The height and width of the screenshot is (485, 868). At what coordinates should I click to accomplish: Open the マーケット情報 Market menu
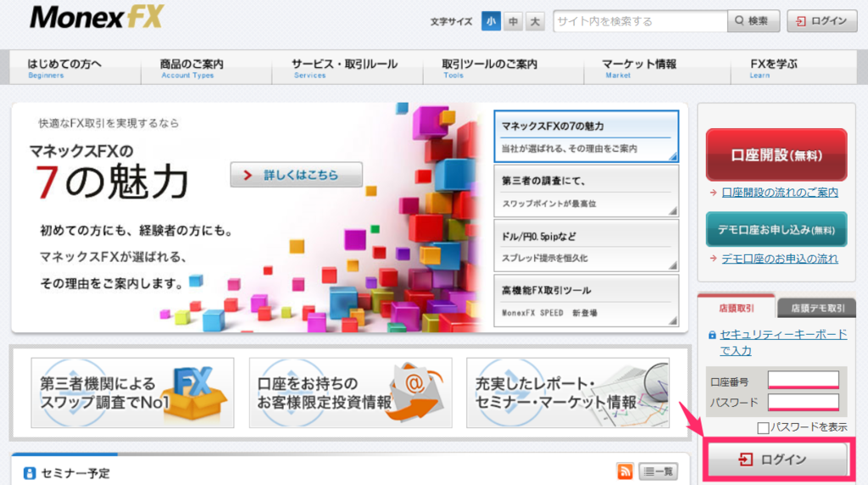[657, 68]
